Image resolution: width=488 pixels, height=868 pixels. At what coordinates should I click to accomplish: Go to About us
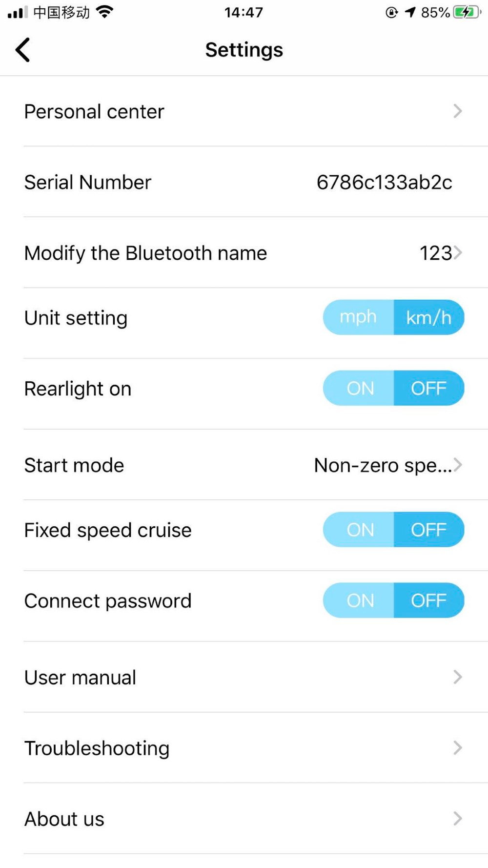point(64,819)
